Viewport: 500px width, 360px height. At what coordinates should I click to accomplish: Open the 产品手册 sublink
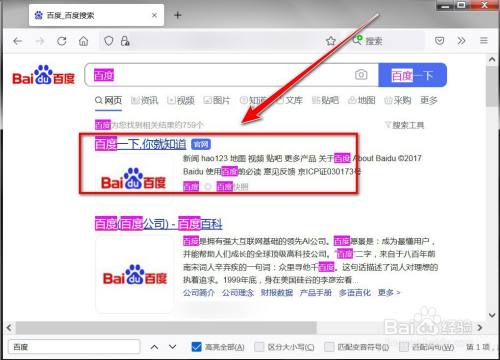(316, 293)
